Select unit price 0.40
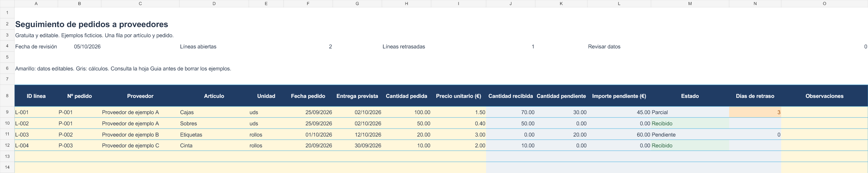The image size is (868, 173). pos(459,124)
